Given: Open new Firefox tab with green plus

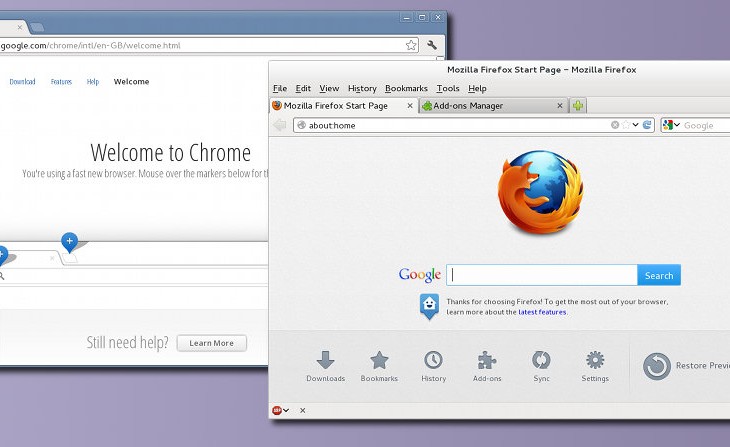Looking at the screenshot, I should tap(578, 106).
